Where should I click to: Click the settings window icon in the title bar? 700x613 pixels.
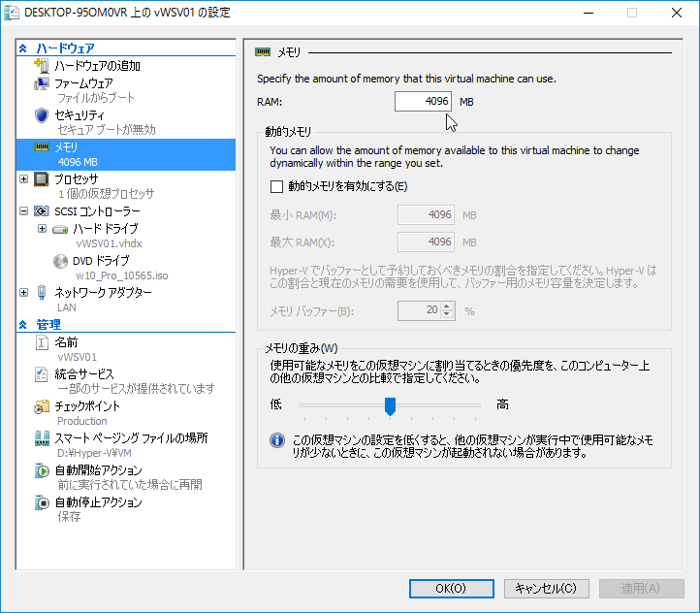pos(12,13)
